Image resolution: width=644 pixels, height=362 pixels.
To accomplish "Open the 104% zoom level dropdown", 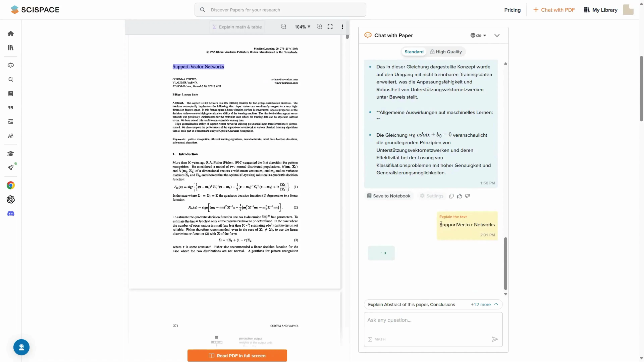I will tap(302, 27).
